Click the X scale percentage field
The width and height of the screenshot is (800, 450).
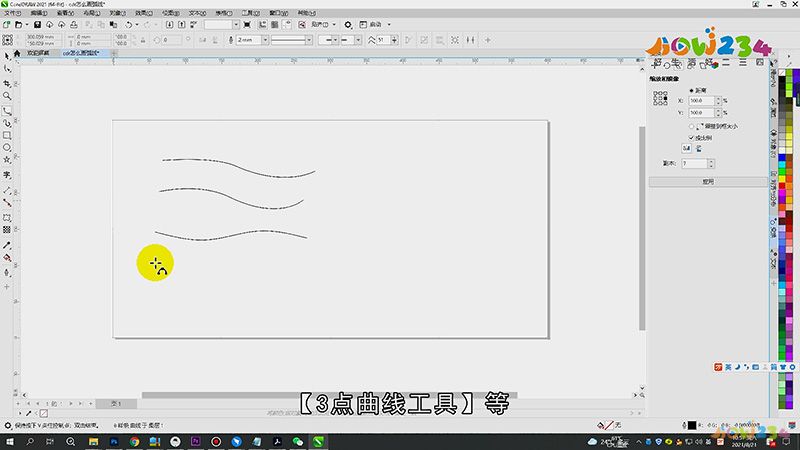click(702, 101)
